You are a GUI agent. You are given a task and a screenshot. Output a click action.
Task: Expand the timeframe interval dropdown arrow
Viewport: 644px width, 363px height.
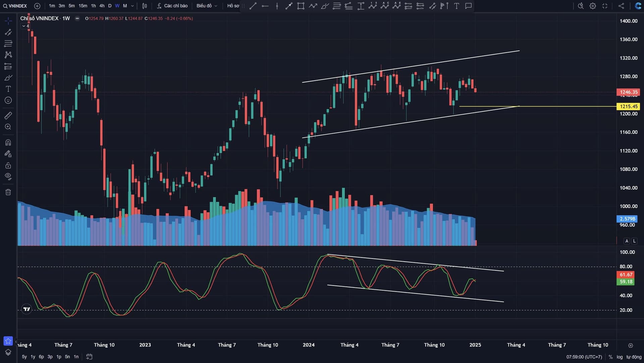point(132,6)
